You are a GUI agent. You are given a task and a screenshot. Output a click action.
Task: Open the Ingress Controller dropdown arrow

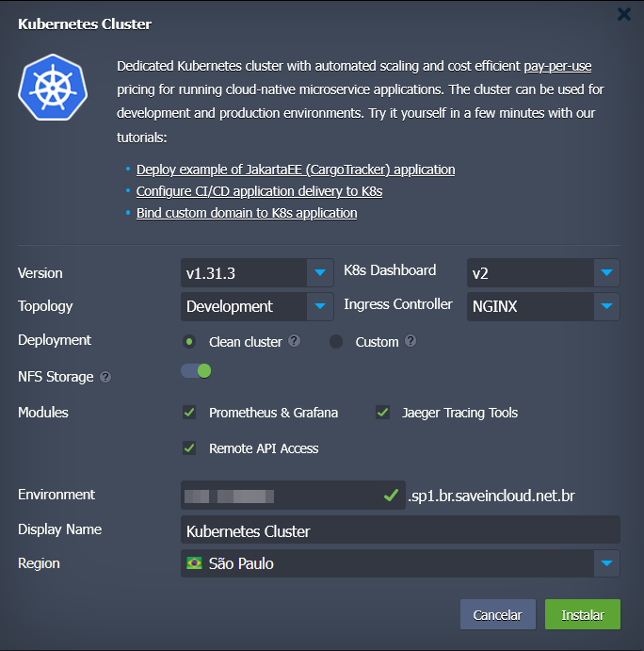606,306
